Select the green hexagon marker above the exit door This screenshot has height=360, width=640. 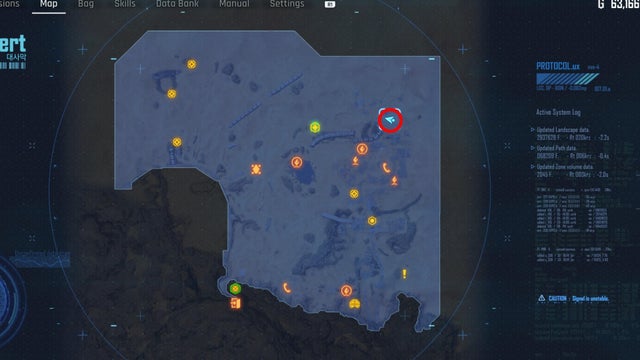click(235, 289)
